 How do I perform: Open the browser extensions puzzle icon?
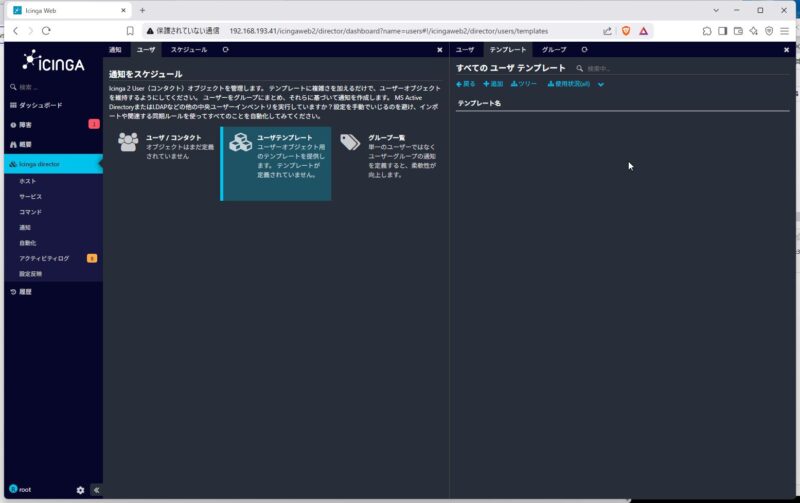707,31
